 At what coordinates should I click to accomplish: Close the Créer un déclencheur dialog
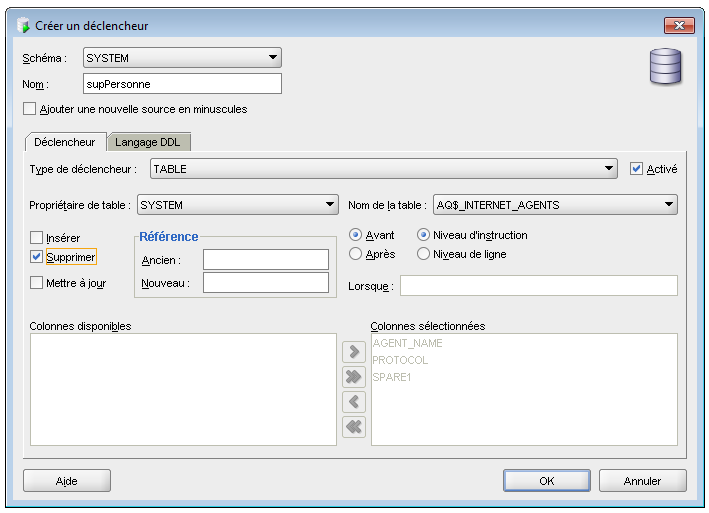coord(678,25)
